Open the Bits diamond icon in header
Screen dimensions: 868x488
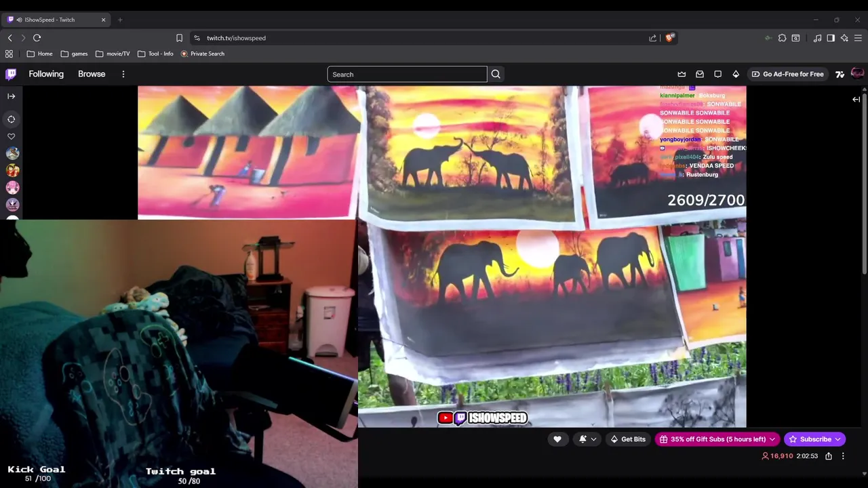[736, 74]
